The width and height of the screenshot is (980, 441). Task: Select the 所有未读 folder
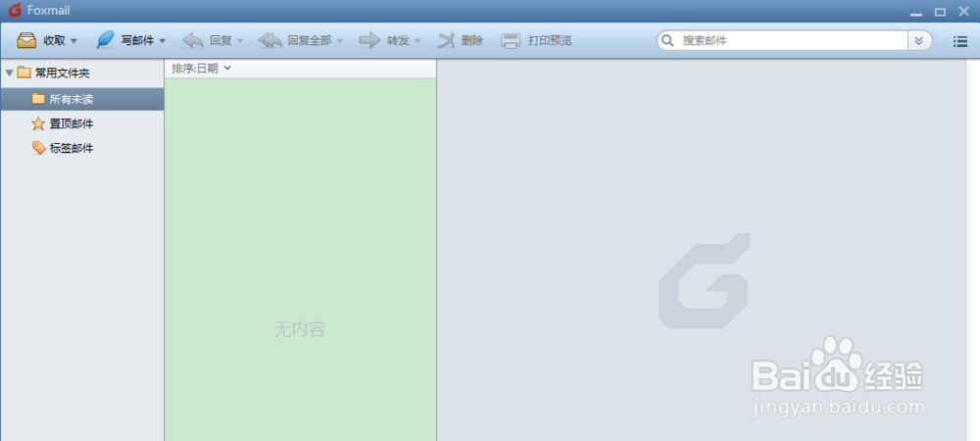click(x=82, y=99)
